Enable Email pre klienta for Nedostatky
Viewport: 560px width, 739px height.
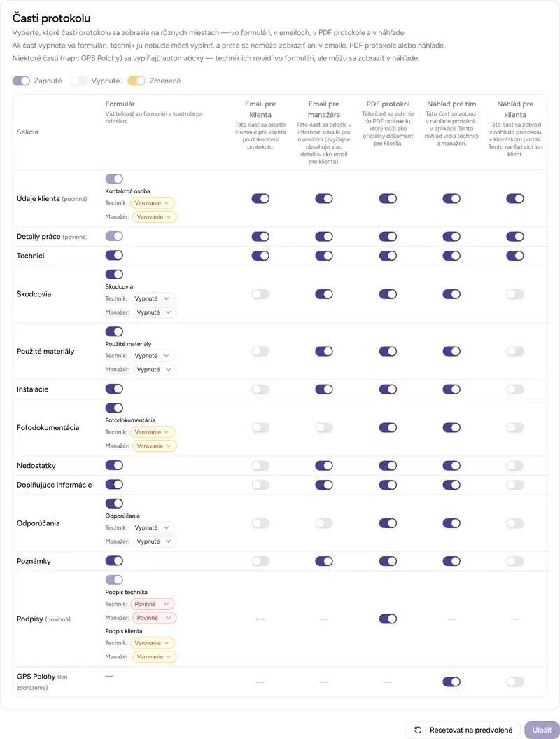click(x=260, y=465)
